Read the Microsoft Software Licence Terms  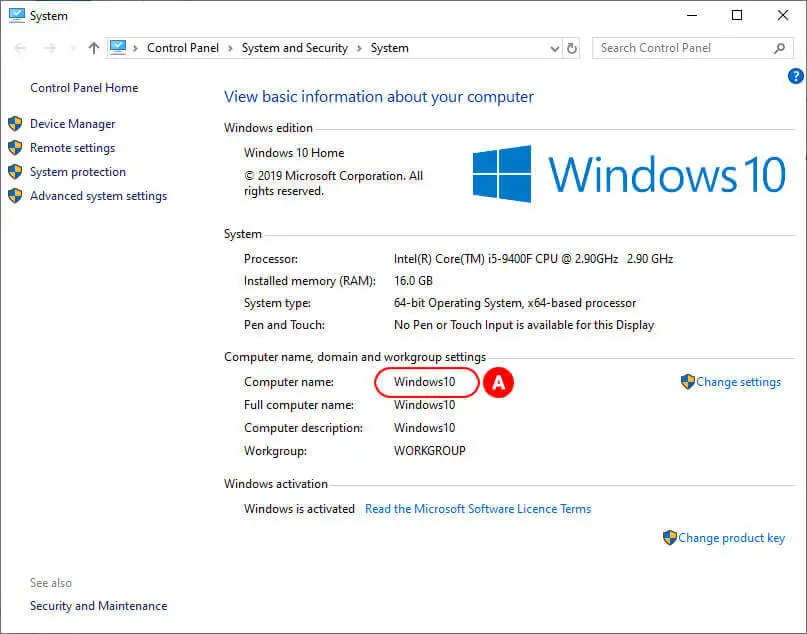pos(478,509)
